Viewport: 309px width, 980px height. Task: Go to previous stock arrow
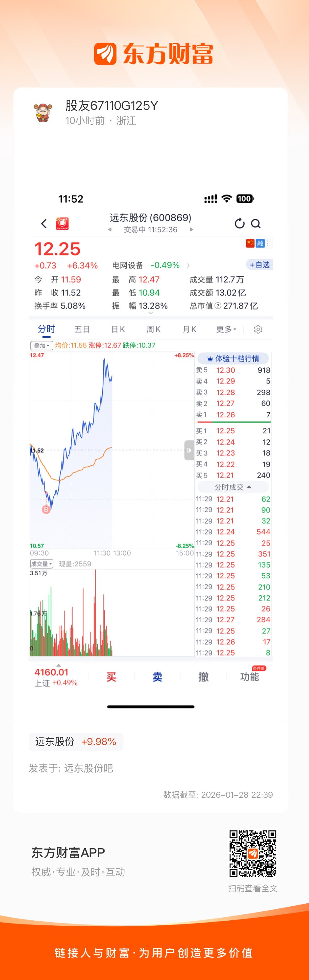110,229
